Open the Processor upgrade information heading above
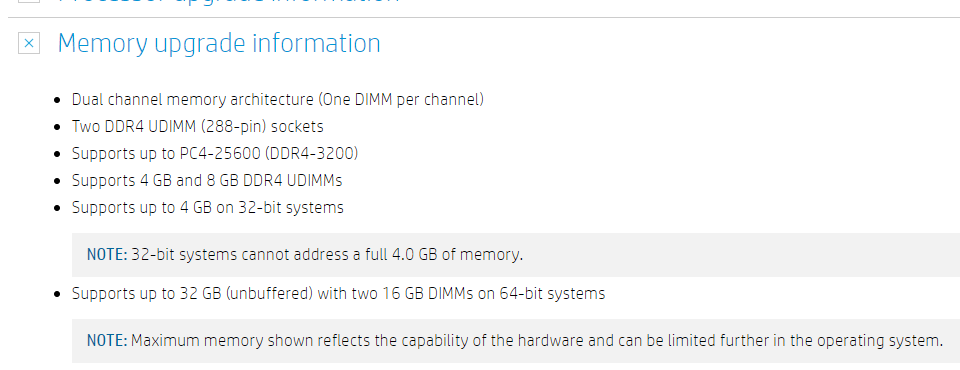The image size is (960, 370). click(x=229, y=2)
